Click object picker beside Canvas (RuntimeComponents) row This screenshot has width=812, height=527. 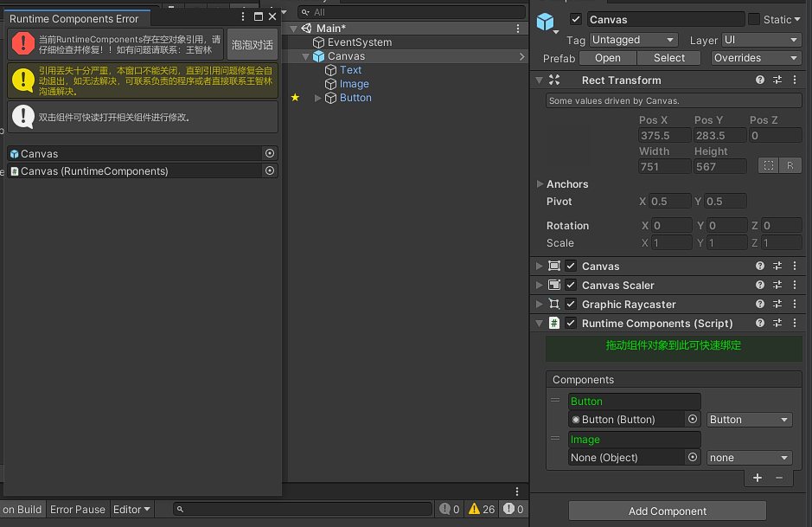tap(270, 170)
